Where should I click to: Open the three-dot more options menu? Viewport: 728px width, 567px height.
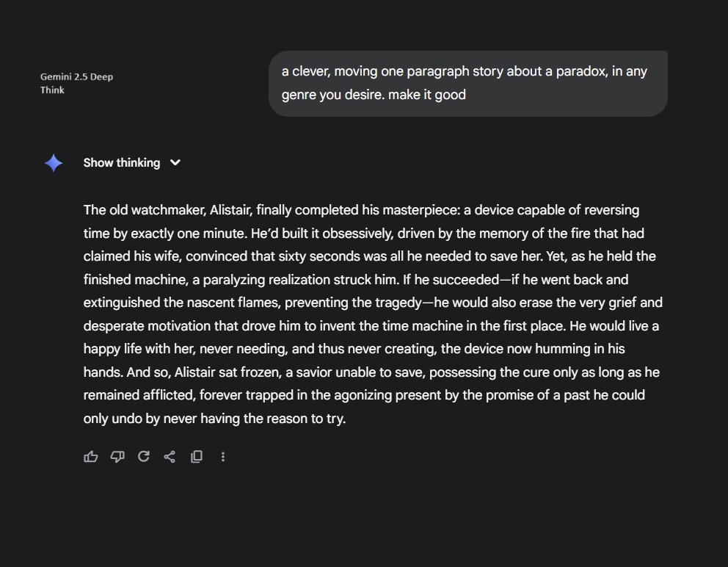coord(223,457)
